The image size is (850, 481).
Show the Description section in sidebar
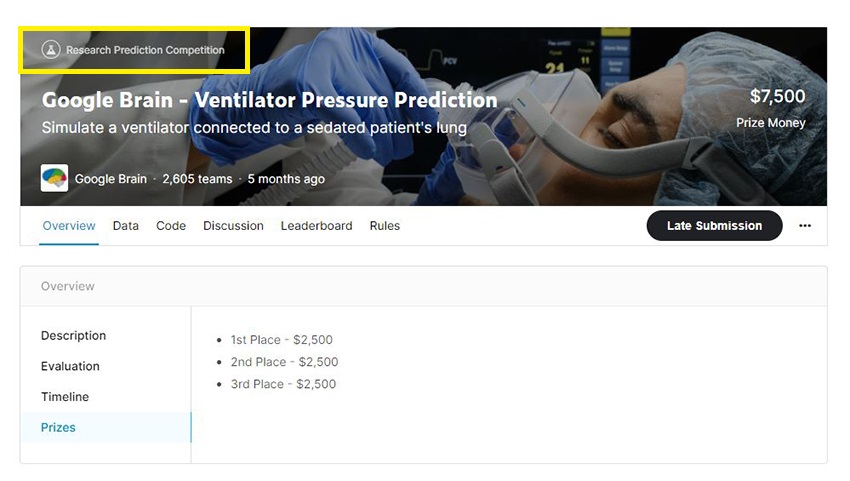tap(73, 336)
